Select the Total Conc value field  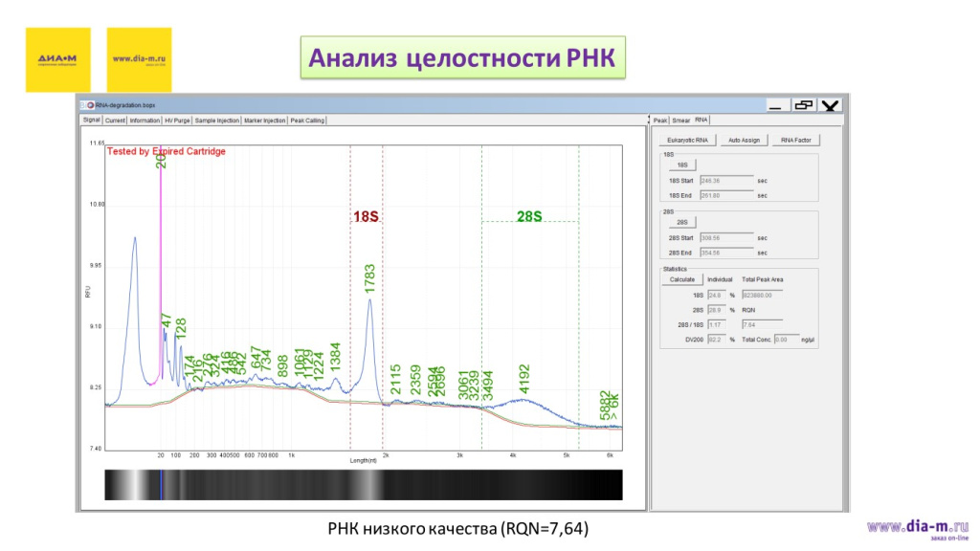786,339
